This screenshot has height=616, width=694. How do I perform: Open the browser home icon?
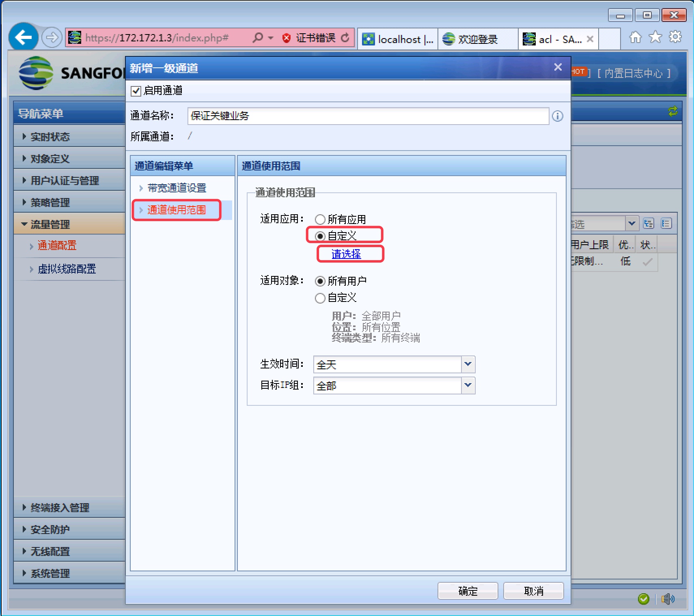pos(636,37)
